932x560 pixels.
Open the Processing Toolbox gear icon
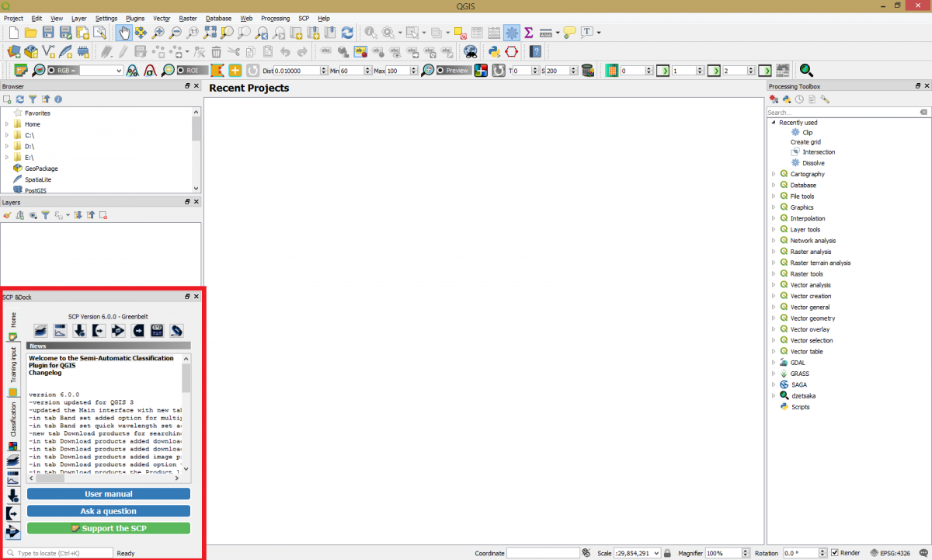pyautogui.click(x=825, y=99)
